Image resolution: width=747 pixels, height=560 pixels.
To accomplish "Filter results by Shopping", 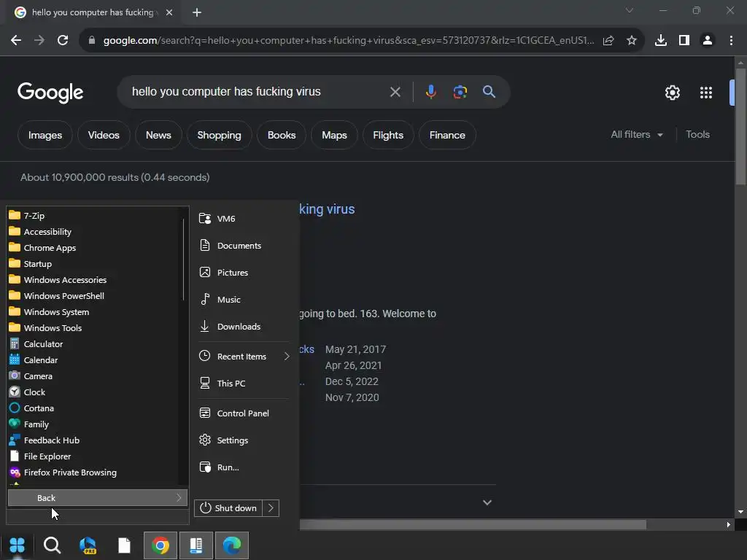I will (x=219, y=135).
